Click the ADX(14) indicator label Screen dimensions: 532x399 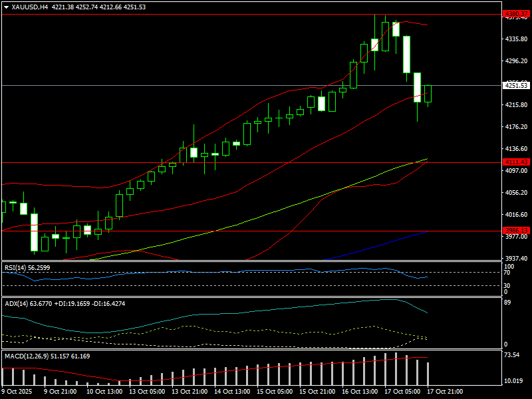pyautogui.click(x=16, y=303)
